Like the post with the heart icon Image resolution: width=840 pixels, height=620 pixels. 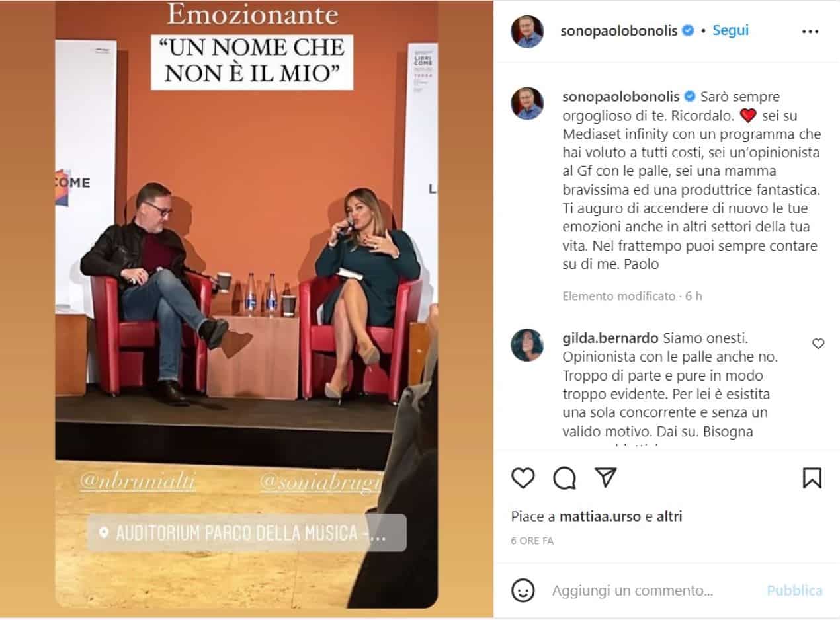tap(523, 478)
